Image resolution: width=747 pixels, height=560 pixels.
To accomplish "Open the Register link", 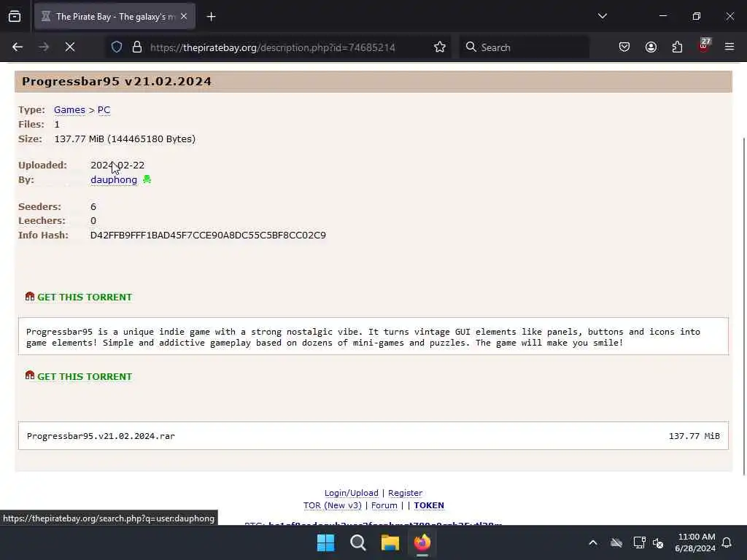I will [406, 493].
